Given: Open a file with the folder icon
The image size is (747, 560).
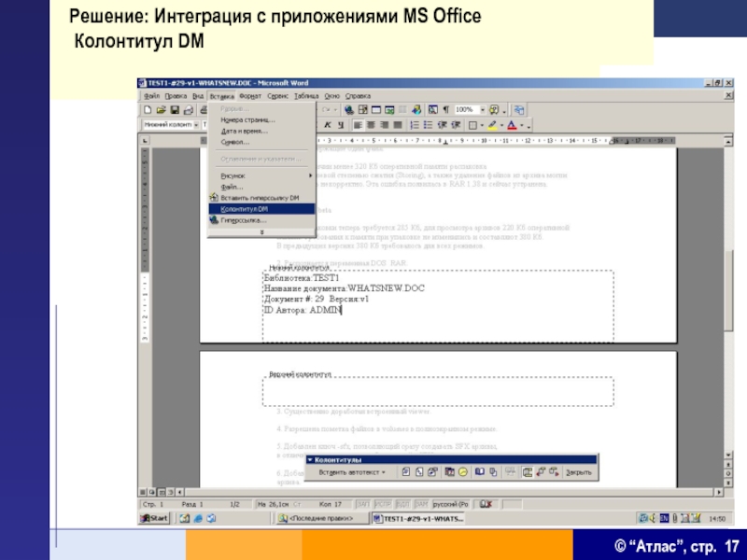Looking at the screenshot, I should 161,110.
